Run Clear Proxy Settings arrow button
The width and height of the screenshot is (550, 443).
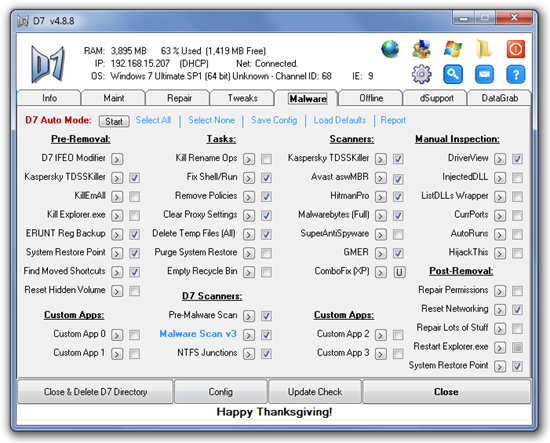pyautogui.click(x=249, y=215)
